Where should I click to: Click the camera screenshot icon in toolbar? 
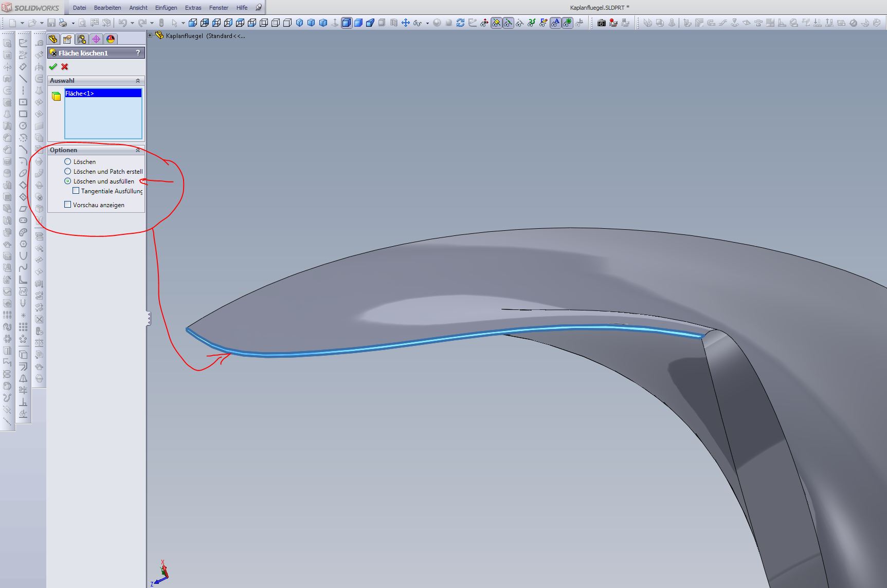(x=601, y=23)
